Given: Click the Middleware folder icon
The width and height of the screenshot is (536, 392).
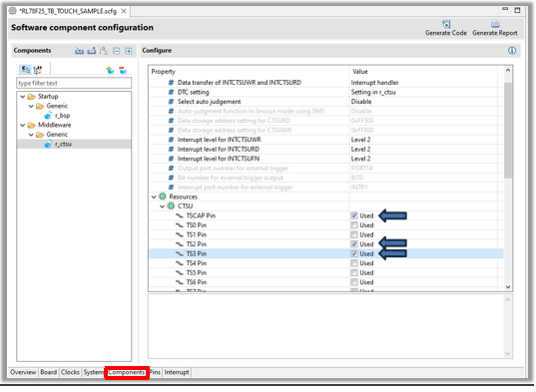Looking at the screenshot, I should [32, 125].
